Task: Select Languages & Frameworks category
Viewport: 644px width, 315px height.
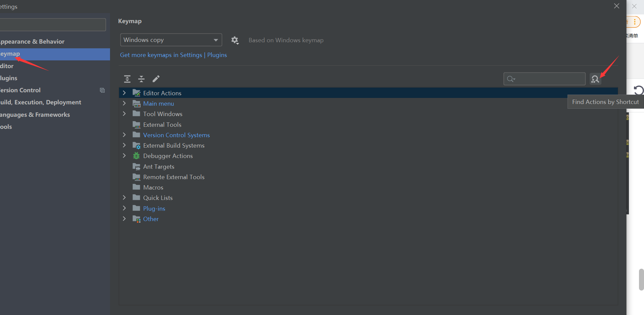Action: tap(55, 115)
